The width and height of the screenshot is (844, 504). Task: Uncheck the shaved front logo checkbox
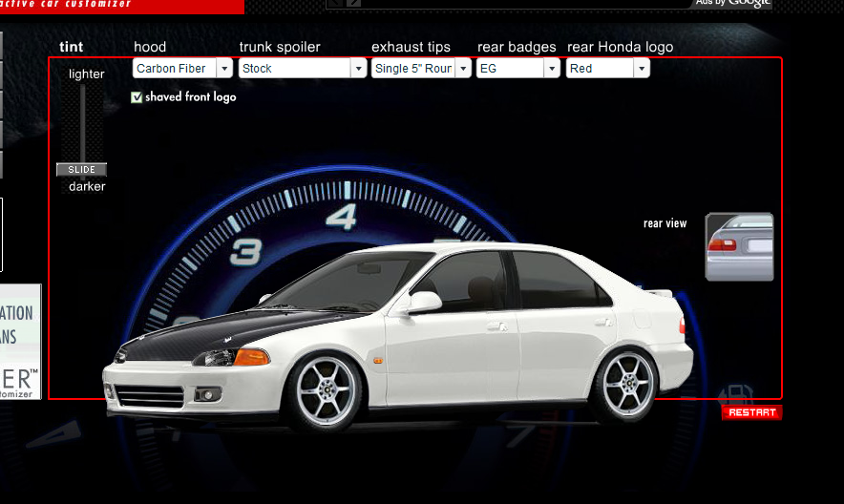pyautogui.click(x=137, y=97)
